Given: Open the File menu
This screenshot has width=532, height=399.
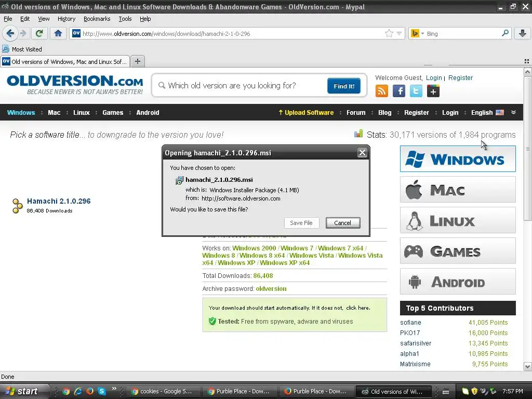Looking at the screenshot, I should 8,19.
